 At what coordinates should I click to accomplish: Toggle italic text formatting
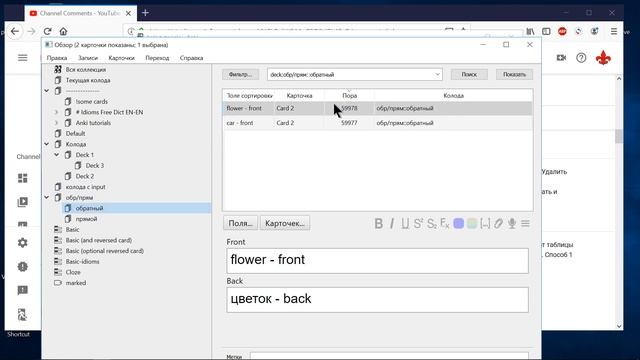[x=392, y=223]
